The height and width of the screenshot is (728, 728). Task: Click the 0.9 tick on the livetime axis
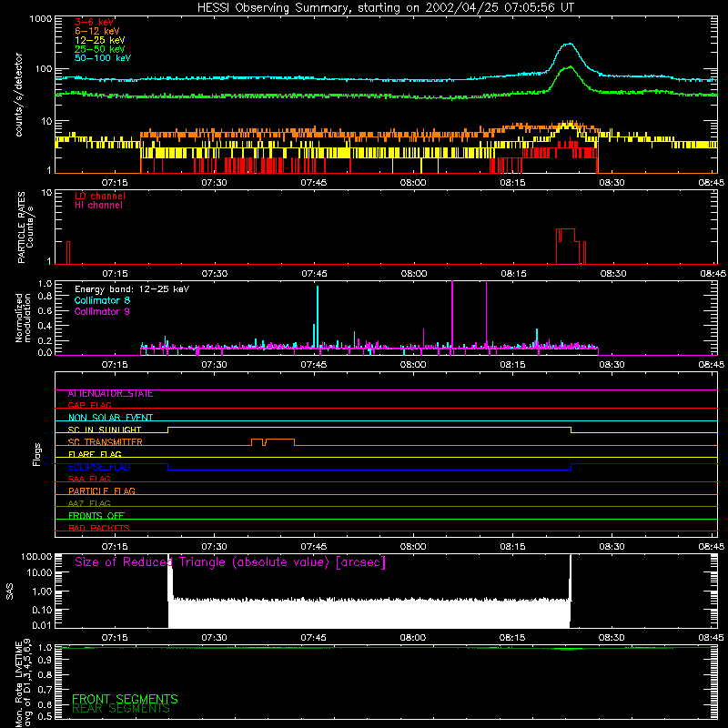coord(45,661)
